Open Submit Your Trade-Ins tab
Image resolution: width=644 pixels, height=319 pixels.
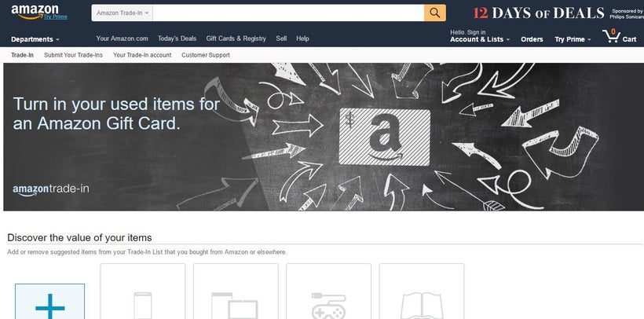point(73,55)
